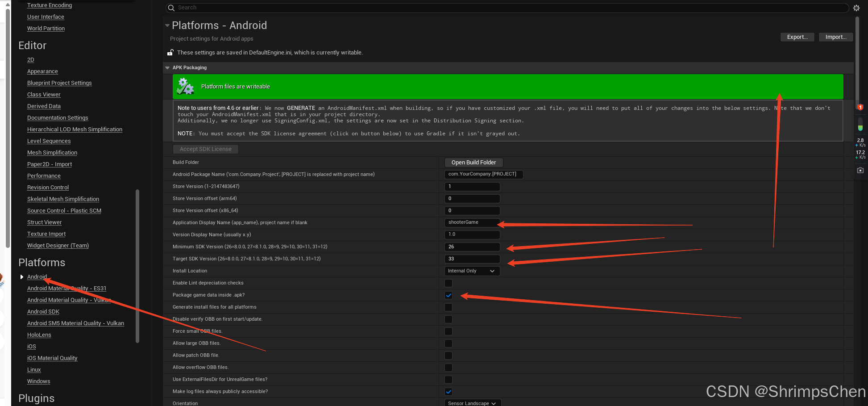
Task: Click the Open Build Folder button
Action: [x=473, y=162]
